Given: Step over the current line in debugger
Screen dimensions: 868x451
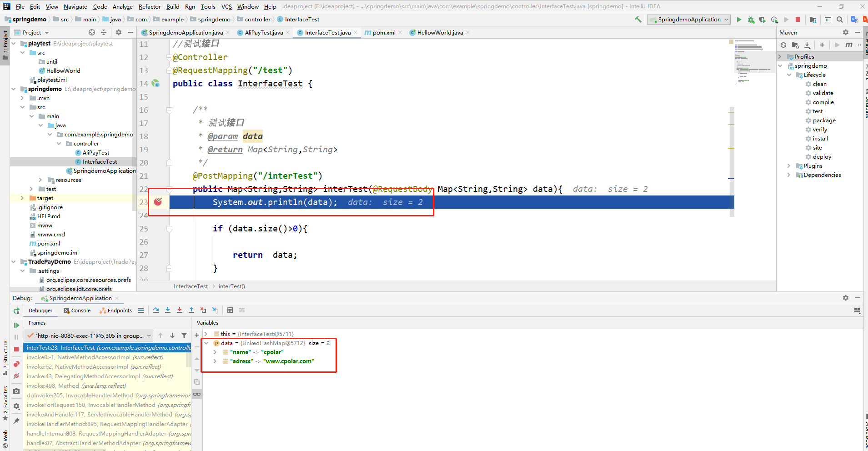Looking at the screenshot, I should pyautogui.click(x=156, y=310).
